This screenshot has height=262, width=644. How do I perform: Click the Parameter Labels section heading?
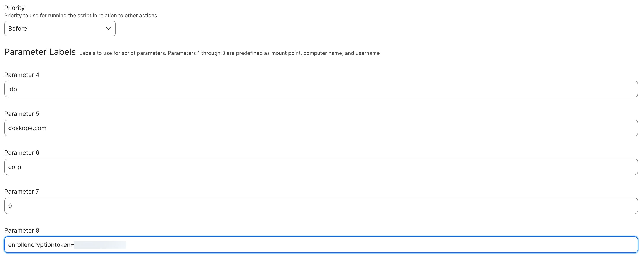40,52
